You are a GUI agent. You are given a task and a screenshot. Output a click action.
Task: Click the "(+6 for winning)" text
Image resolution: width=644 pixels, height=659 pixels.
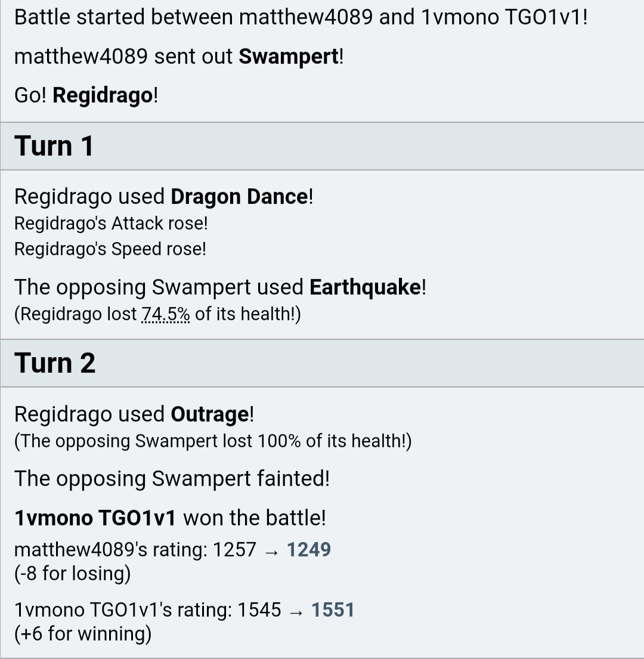83,634
